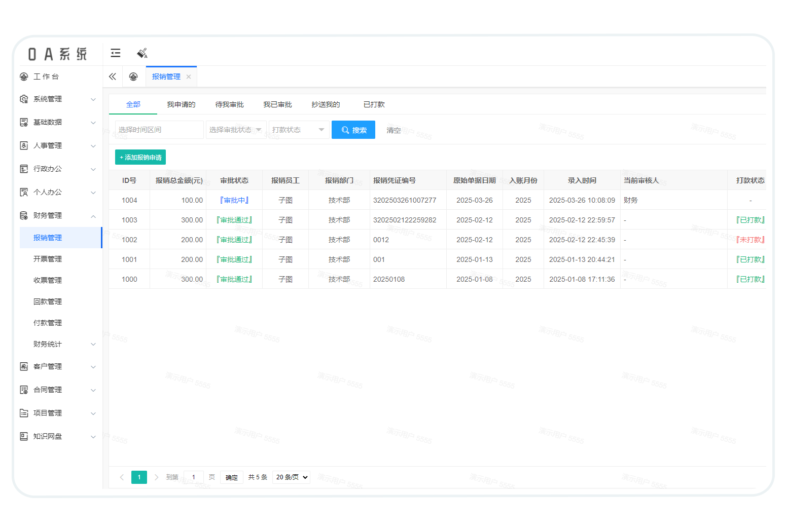786x532 pixels.
Task: Click the 客户管理 sidebar icon
Action: point(24,366)
